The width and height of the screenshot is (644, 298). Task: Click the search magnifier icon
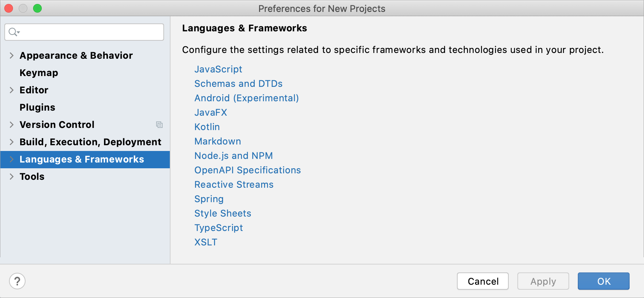12,32
